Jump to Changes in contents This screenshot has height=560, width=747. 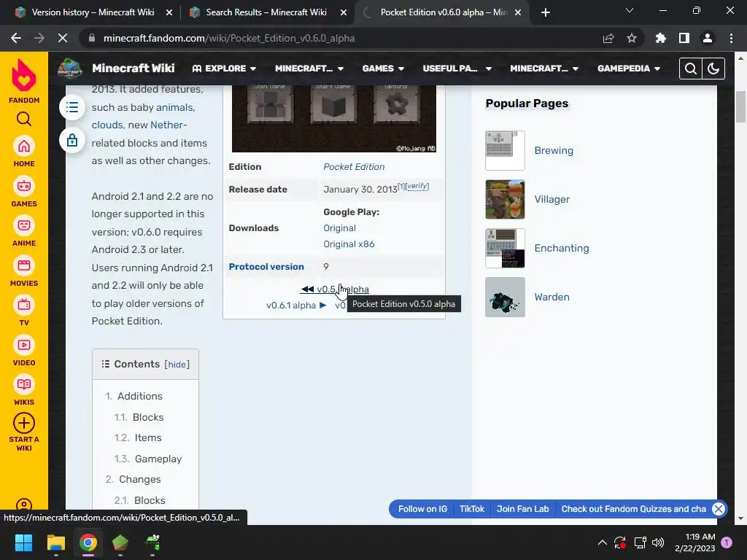pyautogui.click(x=139, y=479)
